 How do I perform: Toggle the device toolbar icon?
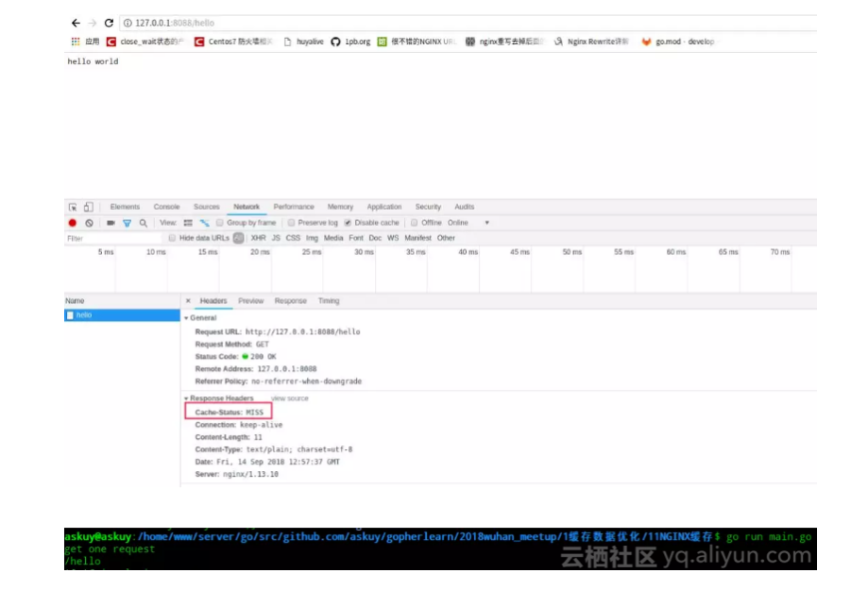[x=89, y=207]
